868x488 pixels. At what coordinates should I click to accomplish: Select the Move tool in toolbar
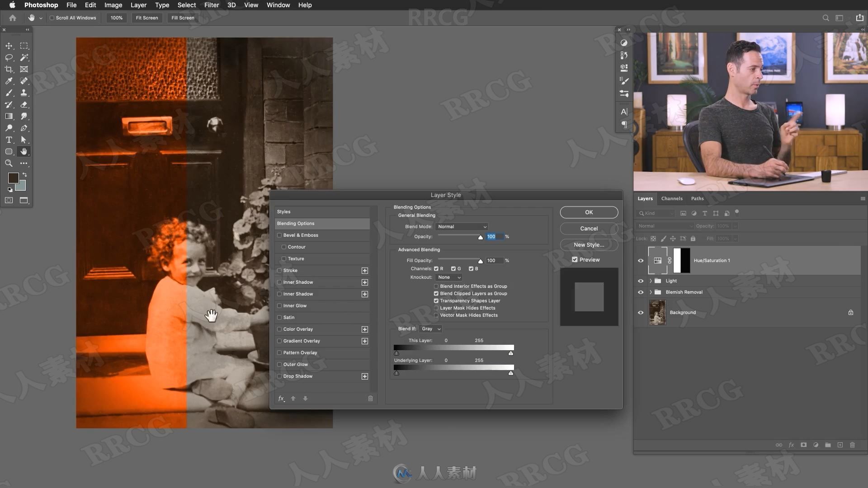(8, 45)
